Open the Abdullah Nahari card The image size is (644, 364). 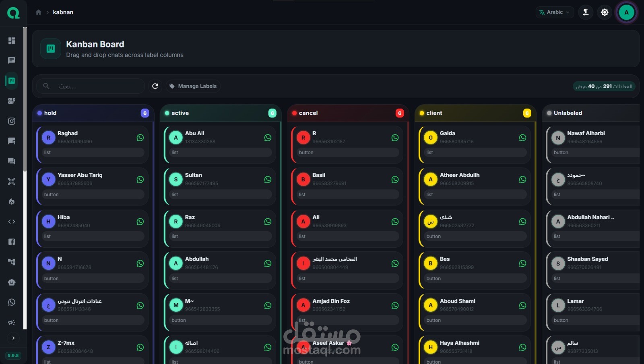(593, 228)
